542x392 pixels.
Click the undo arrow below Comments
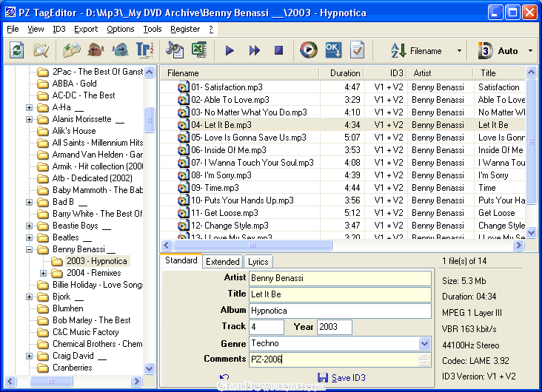(x=224, y=376)
